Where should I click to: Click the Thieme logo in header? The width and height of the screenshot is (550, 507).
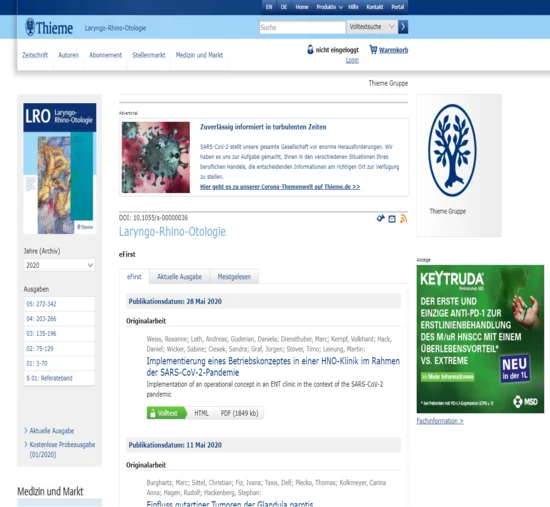49,27
